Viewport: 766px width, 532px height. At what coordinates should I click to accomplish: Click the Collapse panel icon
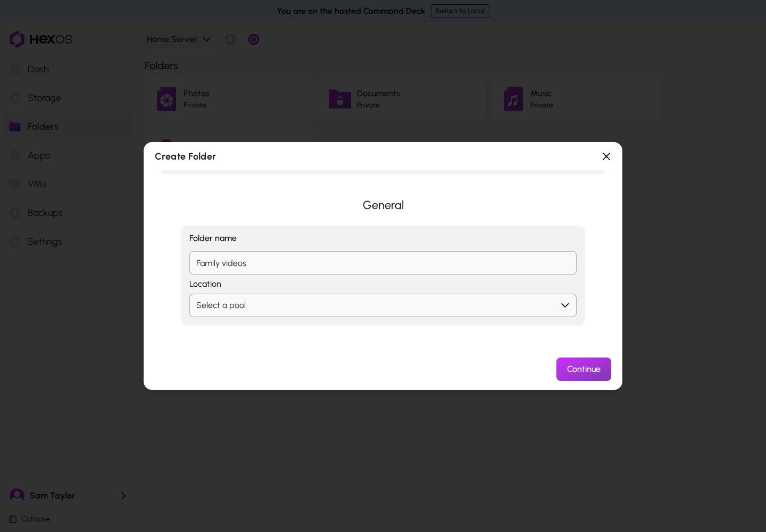coord(13,519)
